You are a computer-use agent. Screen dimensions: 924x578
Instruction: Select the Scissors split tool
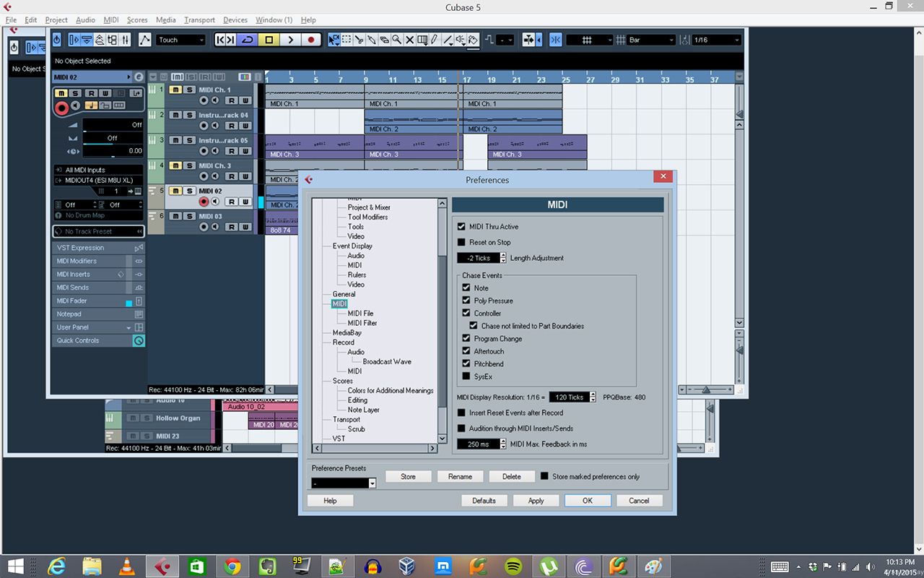point(359,40)
